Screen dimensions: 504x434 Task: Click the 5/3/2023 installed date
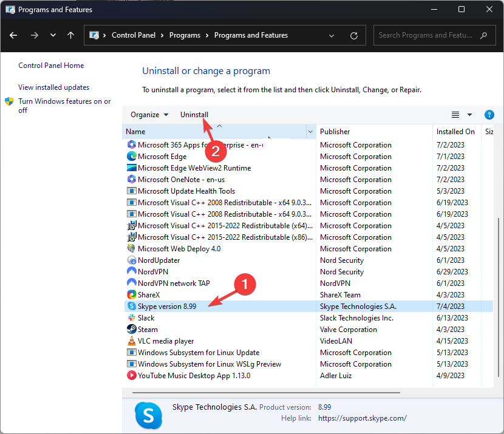[451, 191]
